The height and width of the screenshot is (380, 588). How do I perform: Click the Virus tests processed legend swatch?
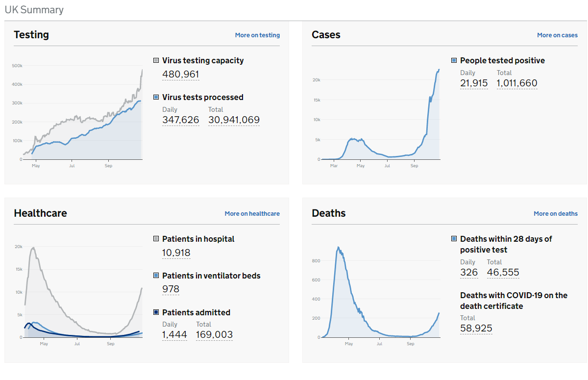click(156, 97)
